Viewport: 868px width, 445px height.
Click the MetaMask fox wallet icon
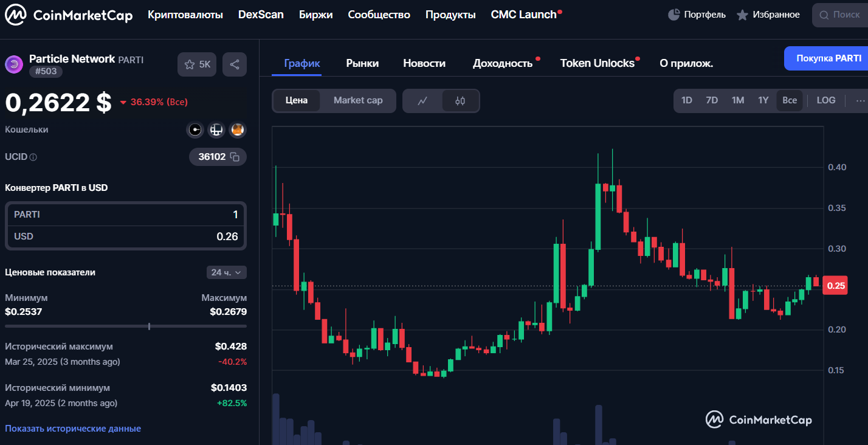238,129
